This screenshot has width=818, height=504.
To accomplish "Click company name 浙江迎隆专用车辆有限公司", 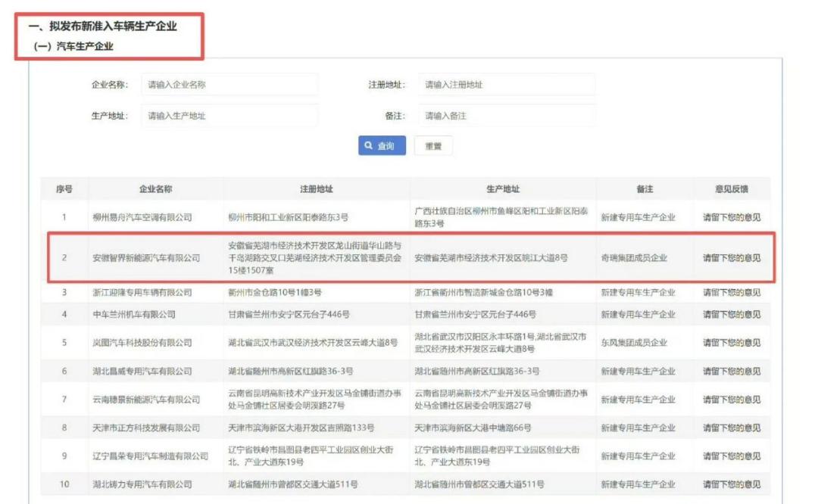I will click(x=142, y=292).
